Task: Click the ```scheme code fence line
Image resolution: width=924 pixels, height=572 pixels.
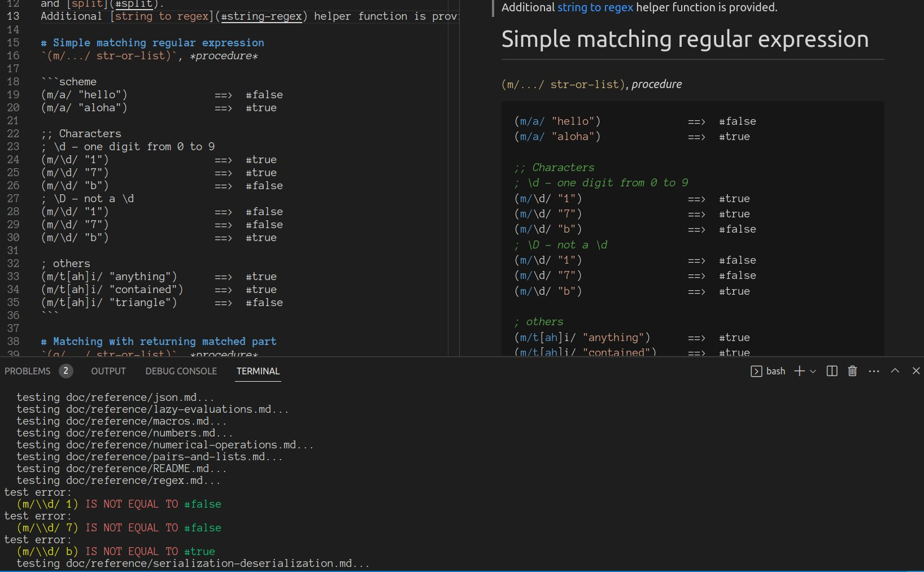Action: [x=68, y=82]
